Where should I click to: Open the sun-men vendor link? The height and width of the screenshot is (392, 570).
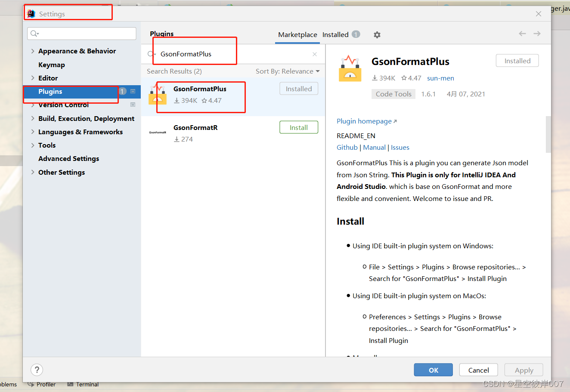point(440,78)
